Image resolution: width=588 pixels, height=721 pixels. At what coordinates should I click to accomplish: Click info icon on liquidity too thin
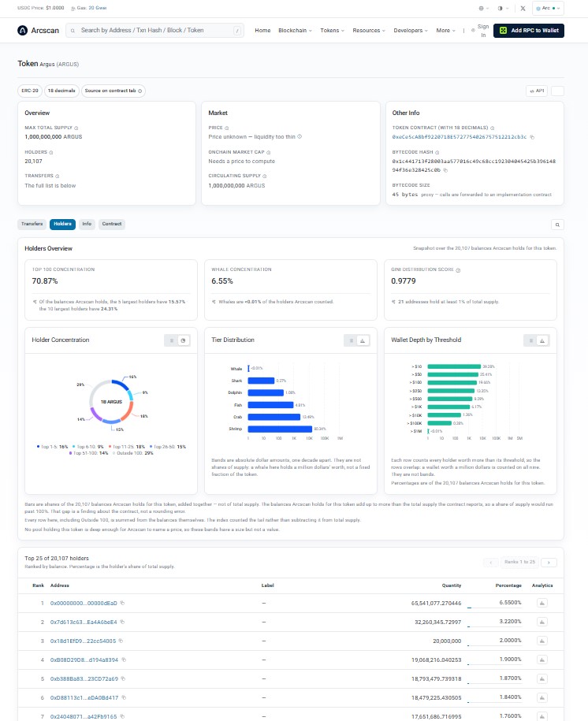coord(300,136)
